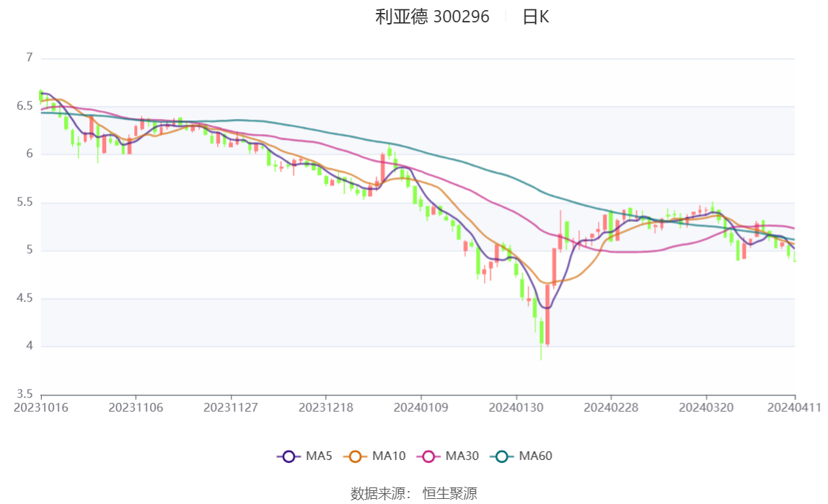Click the 利亚德 300296 chart title
The height and width of the screenshot is (504, 828).
tap(432, 17)
